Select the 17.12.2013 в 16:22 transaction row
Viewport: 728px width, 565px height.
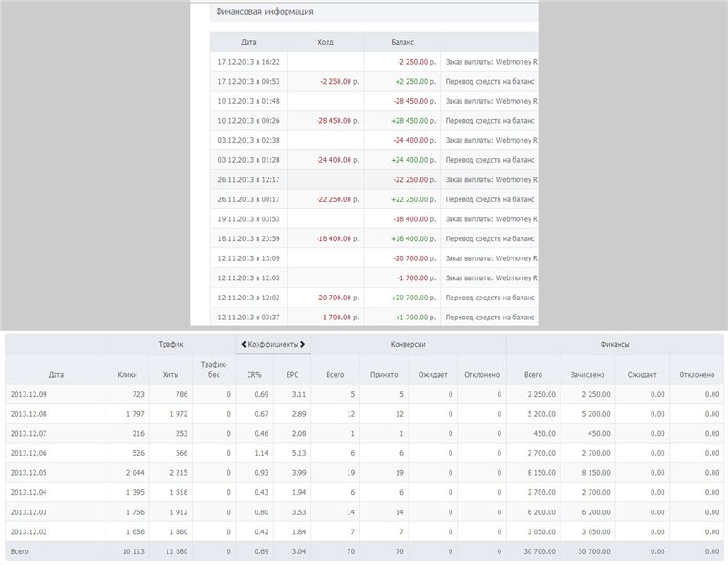[248, 62]
